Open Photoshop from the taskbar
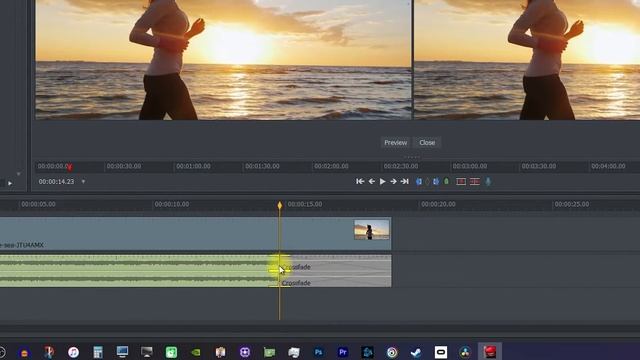Screen dimensions: 640x360 tap(318, 352)
